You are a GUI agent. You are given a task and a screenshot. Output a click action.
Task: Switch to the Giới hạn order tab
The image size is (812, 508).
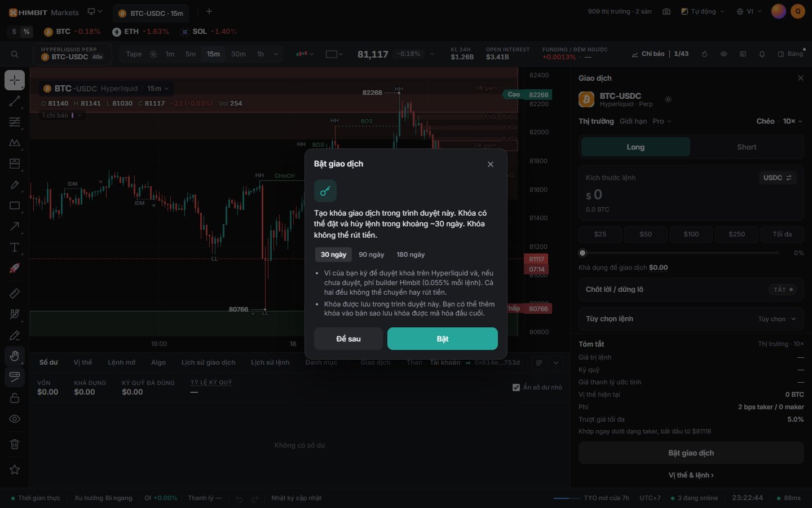[x=633, y=121]
